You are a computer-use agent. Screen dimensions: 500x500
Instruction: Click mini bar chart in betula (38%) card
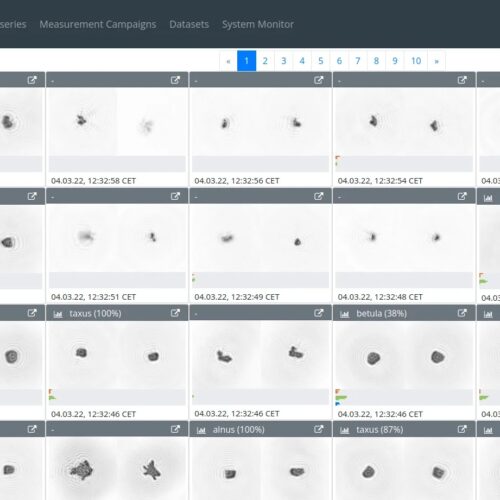[x=404, y=397]
